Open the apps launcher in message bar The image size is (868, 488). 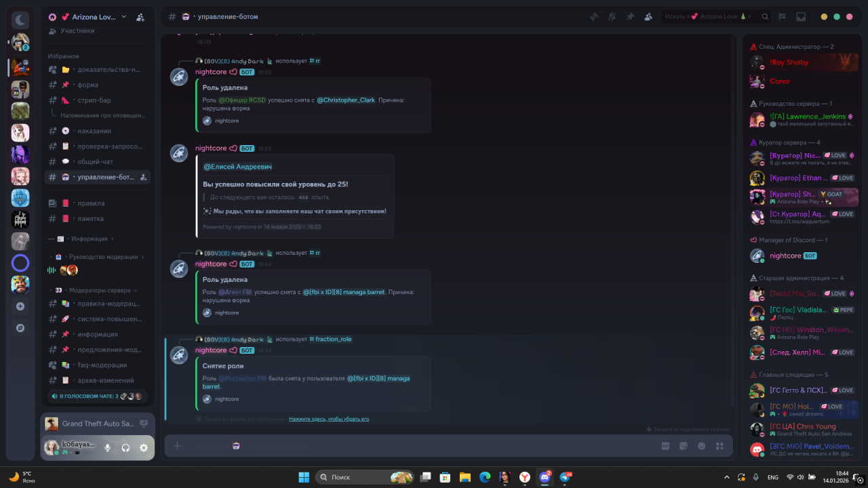[x=720, y=446]
